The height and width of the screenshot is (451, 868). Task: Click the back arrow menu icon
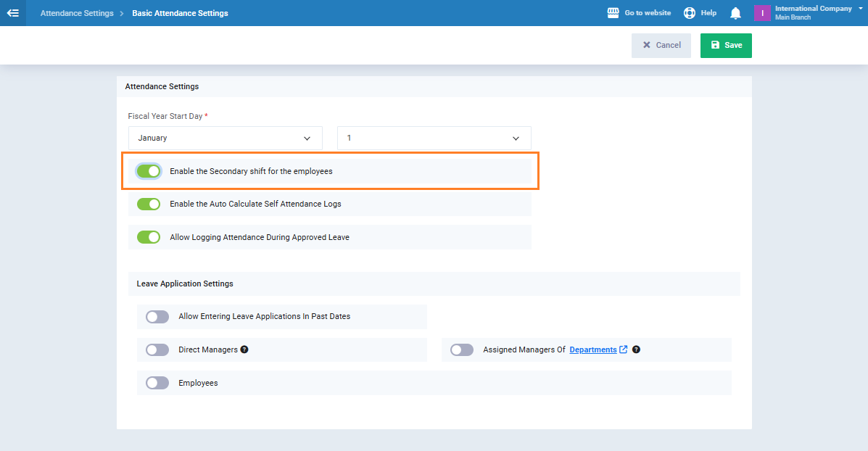point(12,13)
